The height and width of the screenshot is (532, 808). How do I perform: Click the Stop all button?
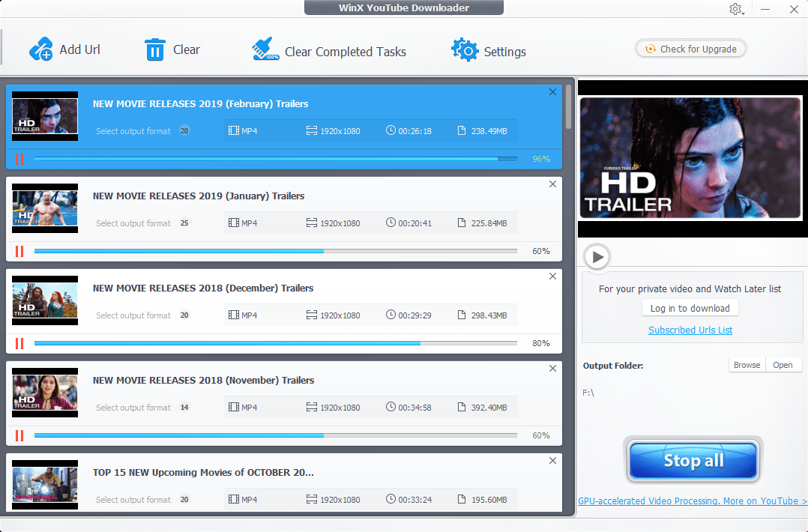(693, 460)
